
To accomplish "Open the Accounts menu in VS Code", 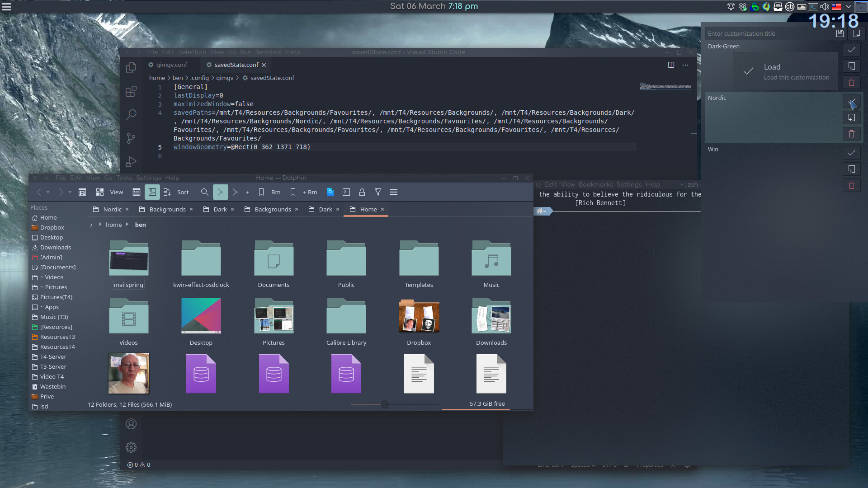I will point(131,424).
